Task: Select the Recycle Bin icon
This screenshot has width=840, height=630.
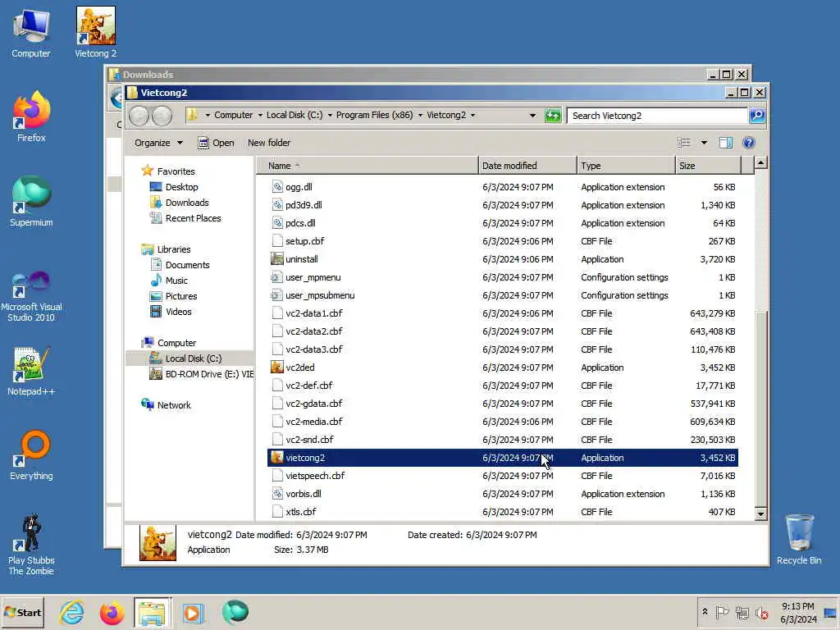Action: [799, 540]
